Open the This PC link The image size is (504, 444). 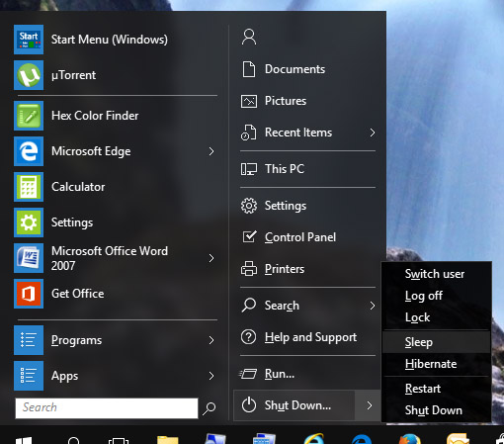tap(285, 169)
